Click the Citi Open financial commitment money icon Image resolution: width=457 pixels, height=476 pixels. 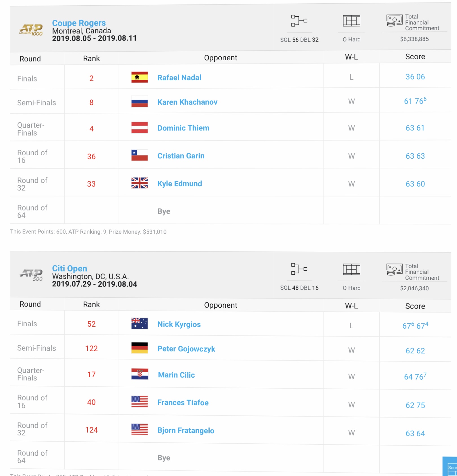tap(394, 269)
